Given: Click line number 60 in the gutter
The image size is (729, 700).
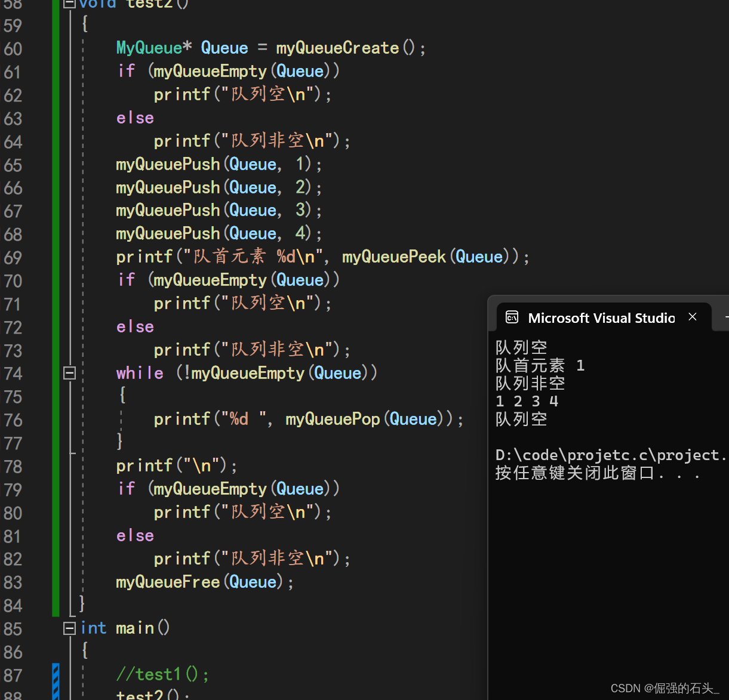Looking at the screenshot, I should pyautogui.click(x=13, y=49).
